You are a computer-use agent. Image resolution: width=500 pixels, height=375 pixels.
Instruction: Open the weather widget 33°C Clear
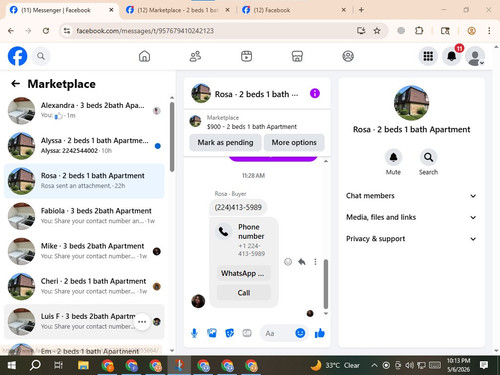tap(335, 365)
